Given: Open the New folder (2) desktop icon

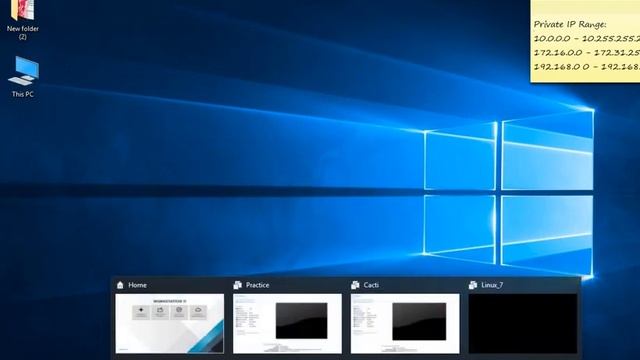Looking at the screenshot, I should [22, 20].
